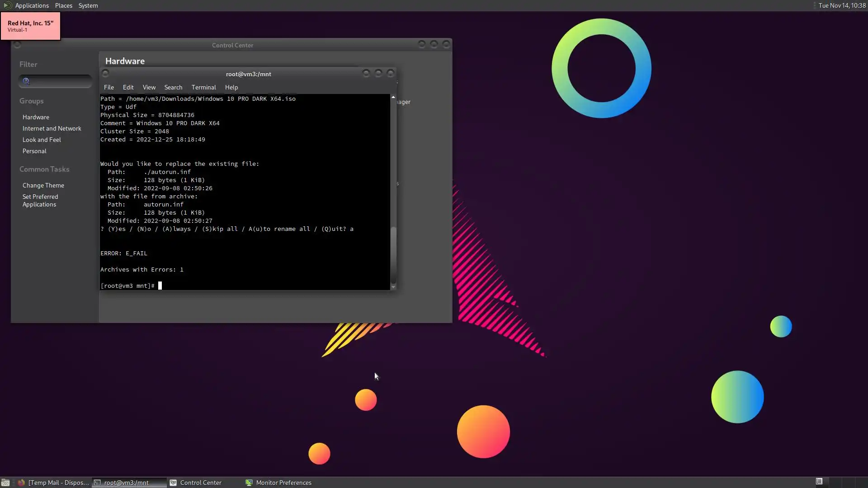Open the System menu in top panel

point(88,5)
